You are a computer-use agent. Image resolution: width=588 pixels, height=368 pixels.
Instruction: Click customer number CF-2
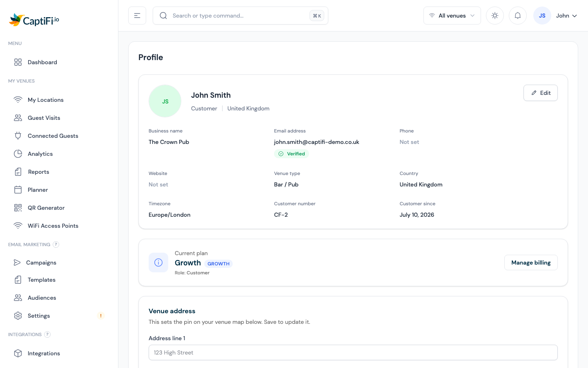281,215
